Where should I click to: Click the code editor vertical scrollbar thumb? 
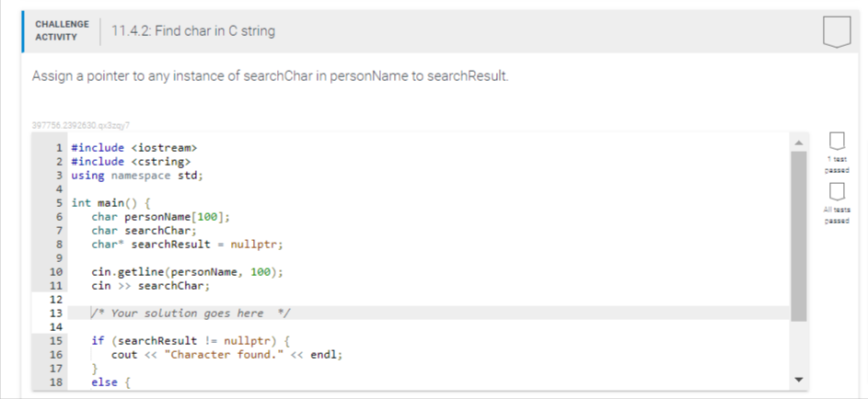coord(798,234)
